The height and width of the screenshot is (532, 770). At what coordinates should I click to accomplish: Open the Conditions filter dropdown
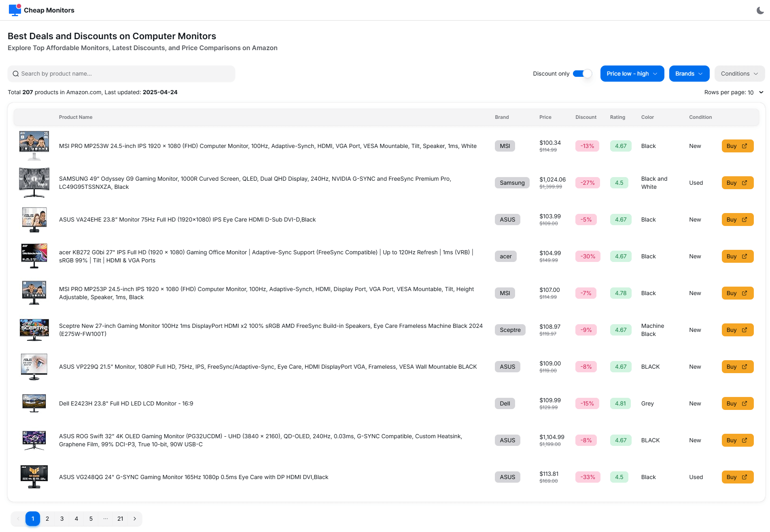click(739, 74)
